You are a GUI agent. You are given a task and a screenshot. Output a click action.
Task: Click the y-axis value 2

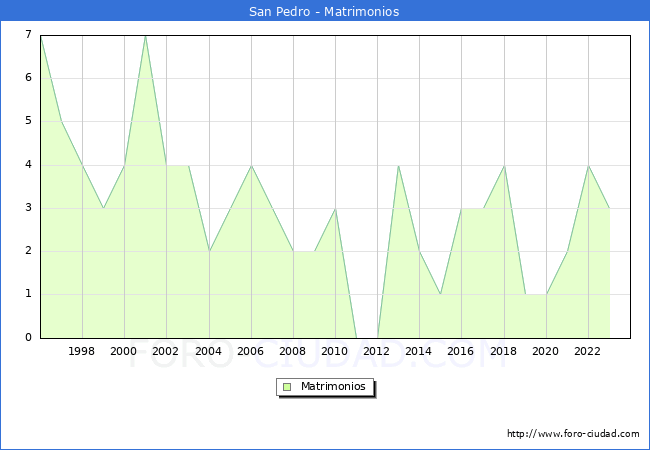[28, 251]
